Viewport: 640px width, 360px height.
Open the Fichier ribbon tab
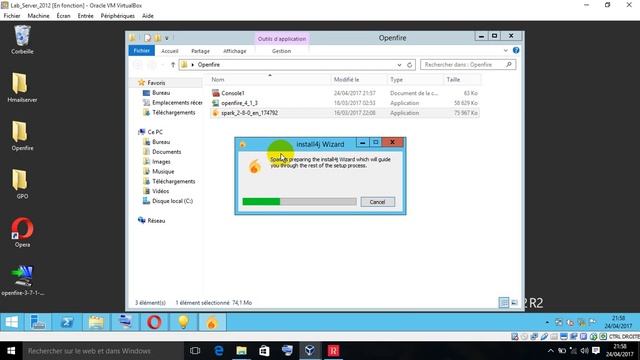[142, 51]
